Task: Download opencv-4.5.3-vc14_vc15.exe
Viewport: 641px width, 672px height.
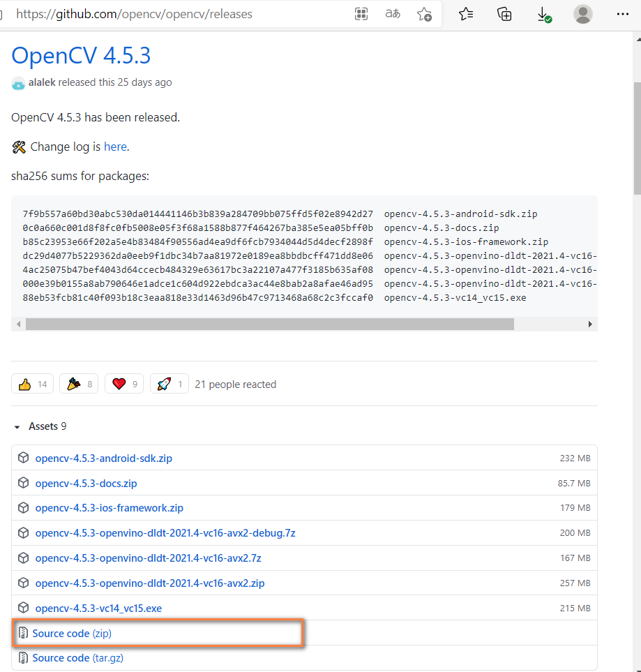Action: [98, 608]
